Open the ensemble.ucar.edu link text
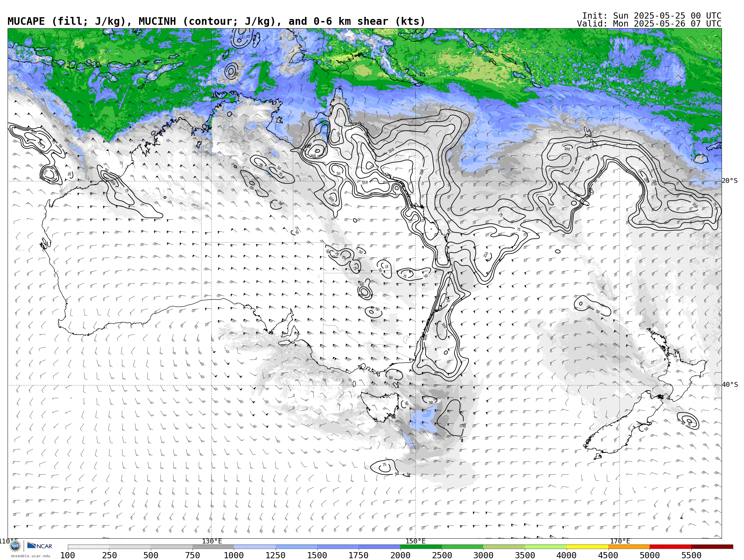Viewport: 744px width, 560px height. click(30, 556)
